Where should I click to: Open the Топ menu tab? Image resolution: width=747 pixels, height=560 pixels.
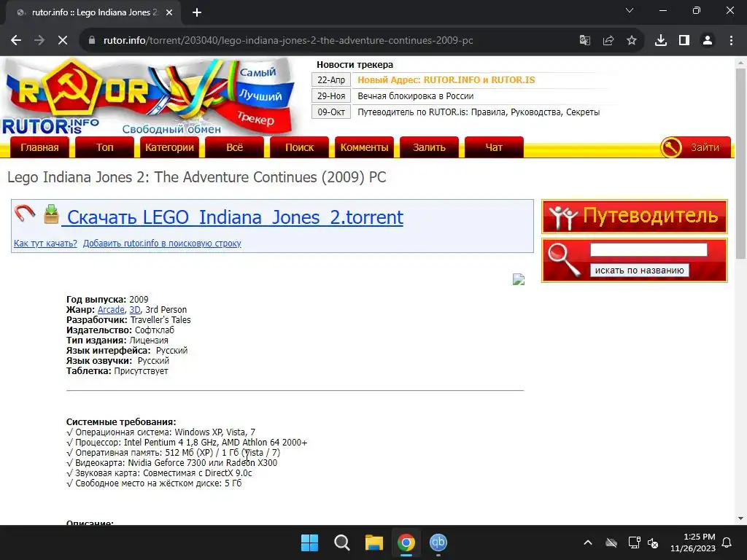[105, 147]
